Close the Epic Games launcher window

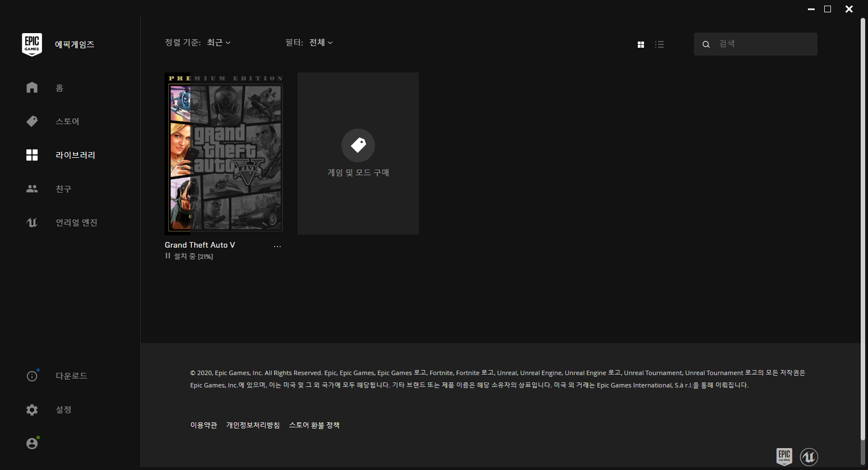click(849, 9)
